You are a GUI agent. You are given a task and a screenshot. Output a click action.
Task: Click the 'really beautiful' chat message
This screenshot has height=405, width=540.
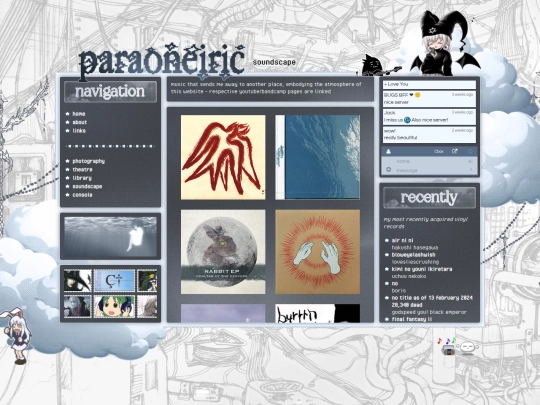click(x=401, y=137)
